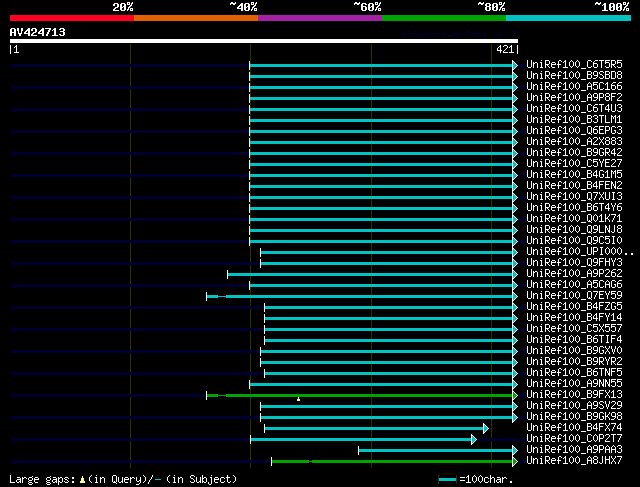Open hit UniRef100_A9P8F2
Viewport: 640px width, 487px height.
(x=574, y=98)
